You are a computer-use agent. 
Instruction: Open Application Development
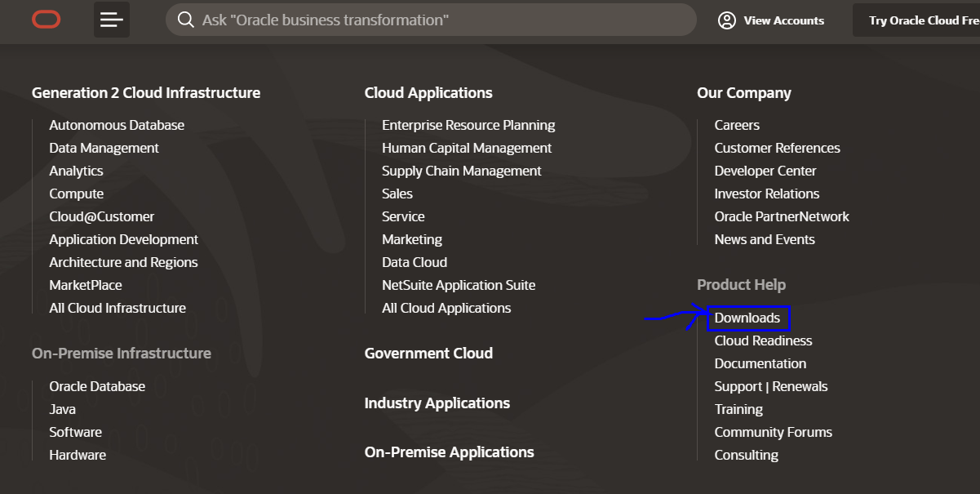pos(123,239)
